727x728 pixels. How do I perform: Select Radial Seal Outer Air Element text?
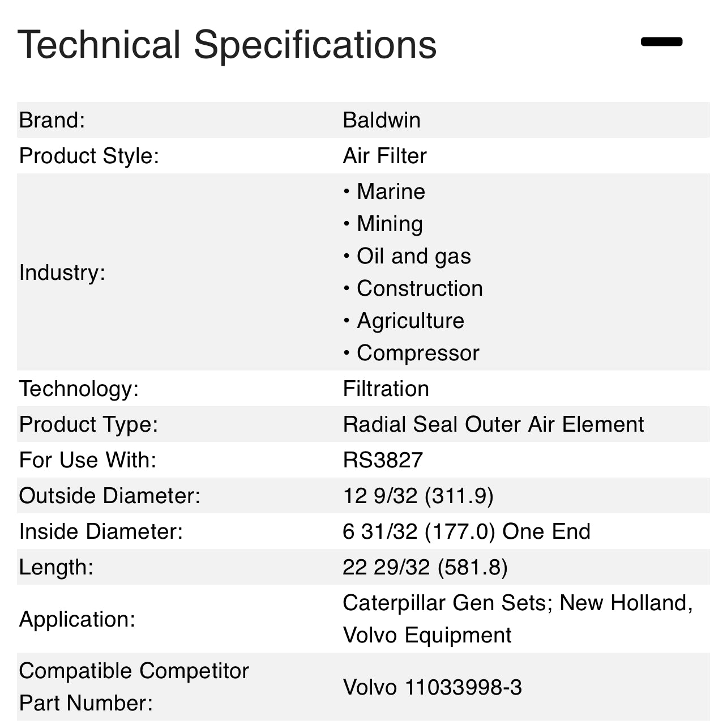point(493,424)
